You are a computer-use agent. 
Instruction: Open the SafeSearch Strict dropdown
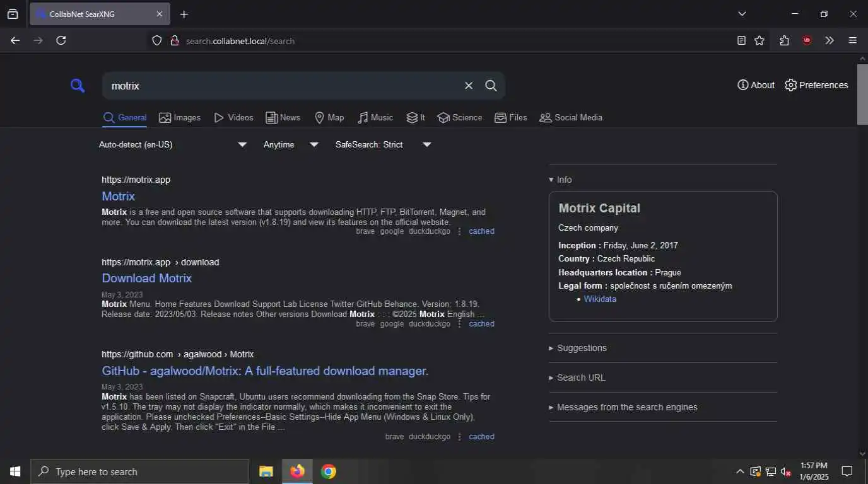pos(384,145)
